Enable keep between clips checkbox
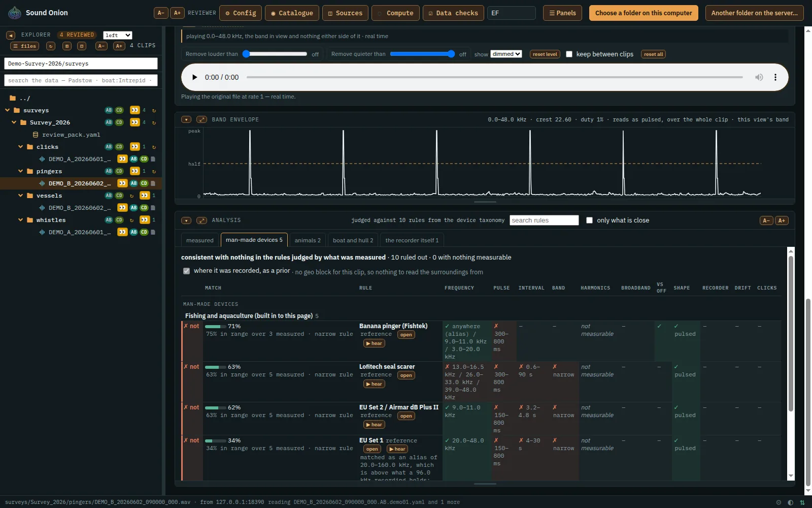 click(569, 54)
